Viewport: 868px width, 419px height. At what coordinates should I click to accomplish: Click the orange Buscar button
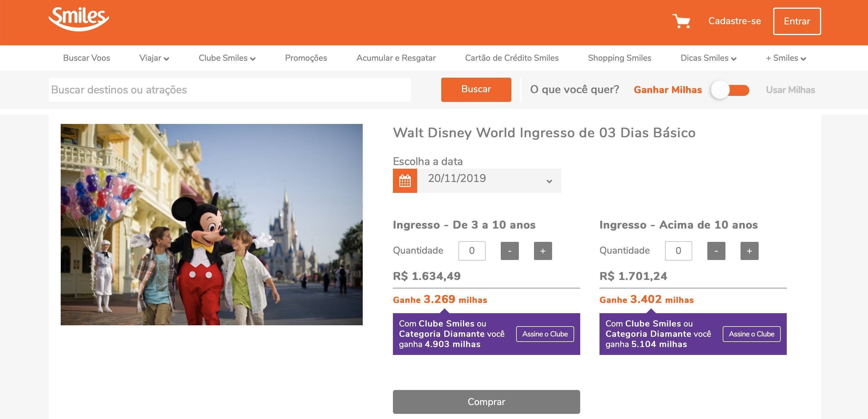point(476,90)
